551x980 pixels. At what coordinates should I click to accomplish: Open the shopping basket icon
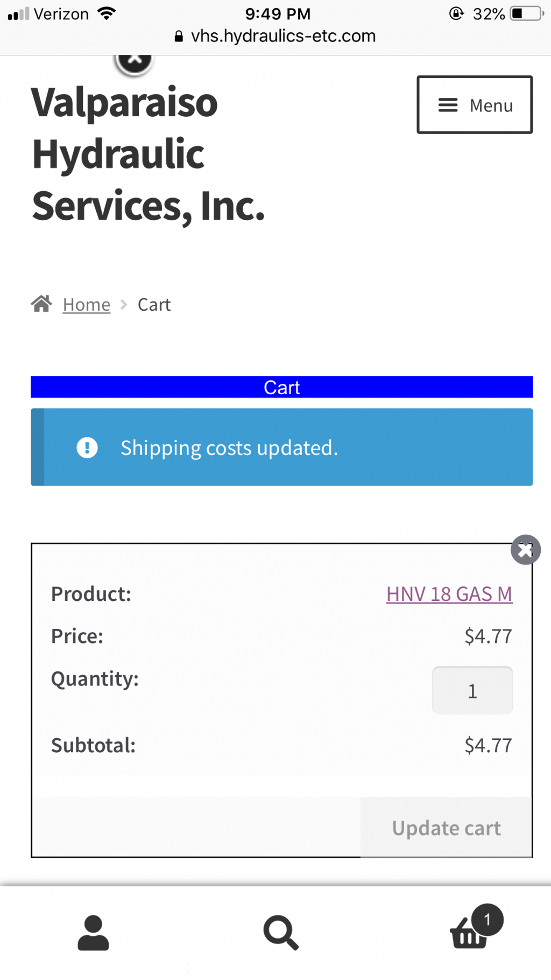point(469,934)
